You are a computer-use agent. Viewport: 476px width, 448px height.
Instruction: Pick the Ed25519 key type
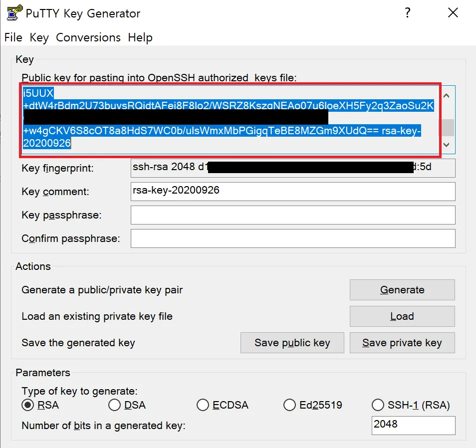pos(289,405)
